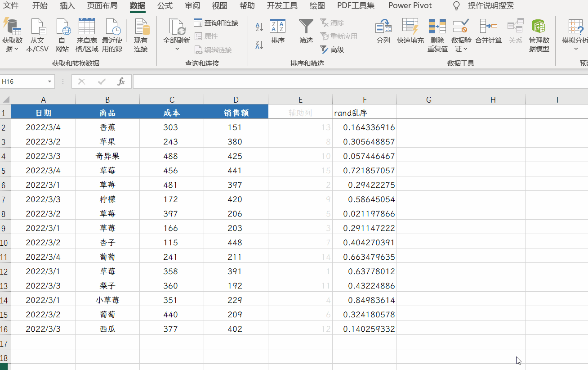Click 重新应用 (Reapply) filter
Image resolution: width=588 pixels, height=370 pixels.
(339, 36)
